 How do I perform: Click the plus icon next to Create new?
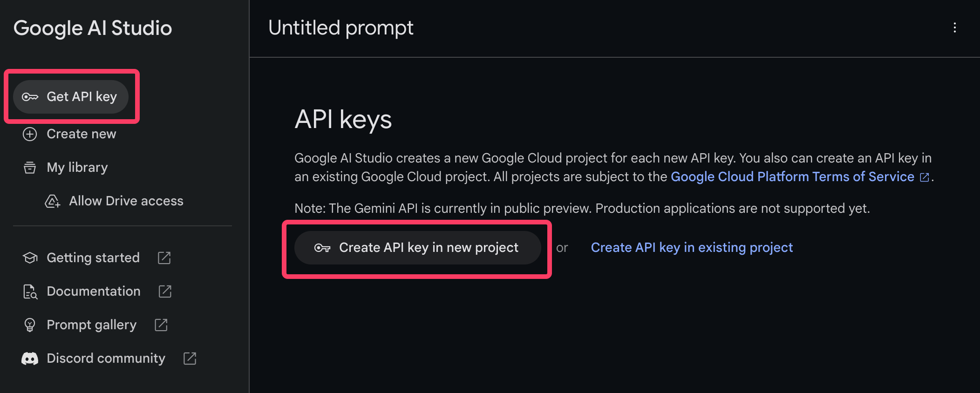point(30,134)
